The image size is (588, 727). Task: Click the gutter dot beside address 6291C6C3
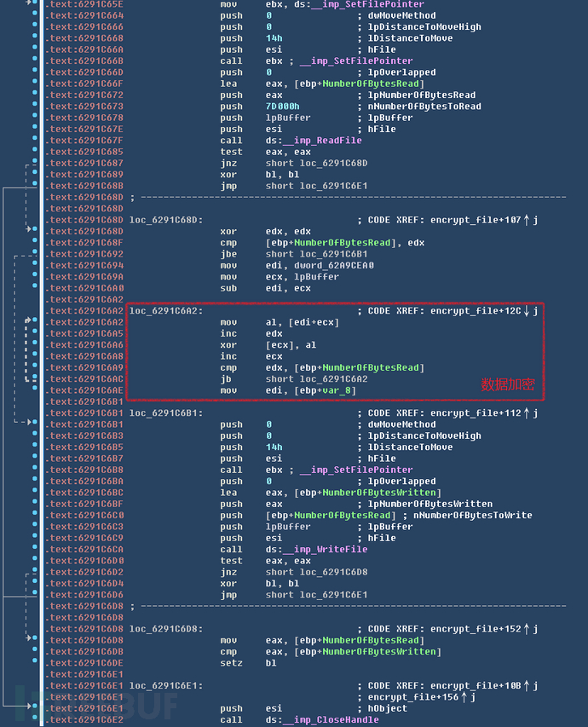pos(35,524)
